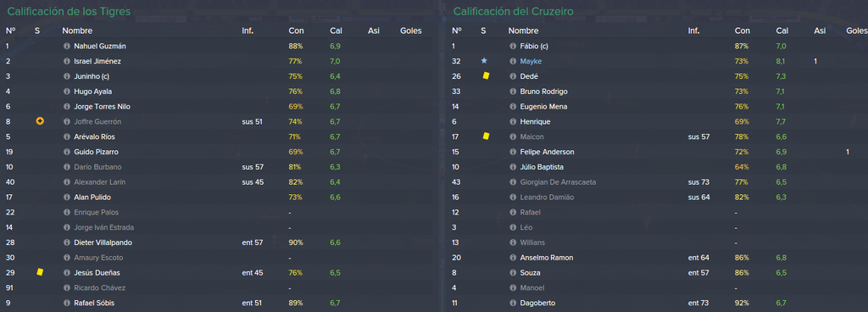This screenshot has width=868, height=312.
Task: Click Maicon's yellow card icon
Action: pos(486,136)
